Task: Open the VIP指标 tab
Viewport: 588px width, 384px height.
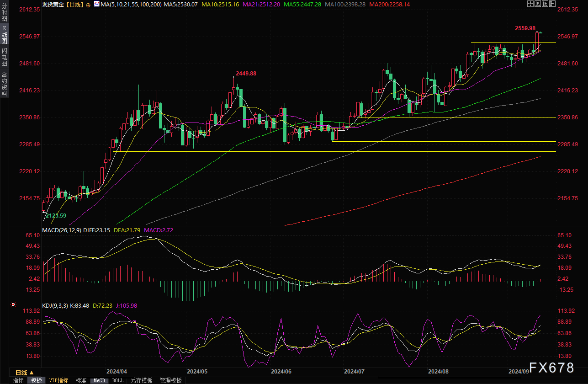Action: [x=58, y=380]
